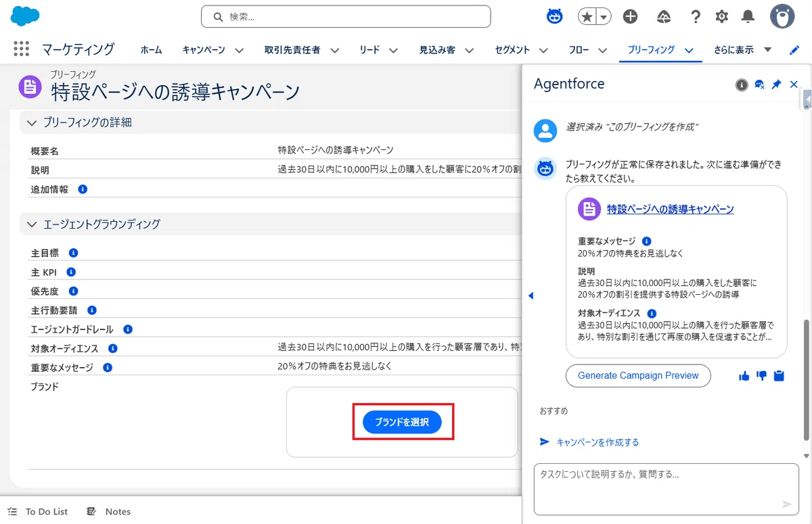Close the Agentforce panel
The width and height of the screenshot is (812, 524).
click(x=794, y=85)
